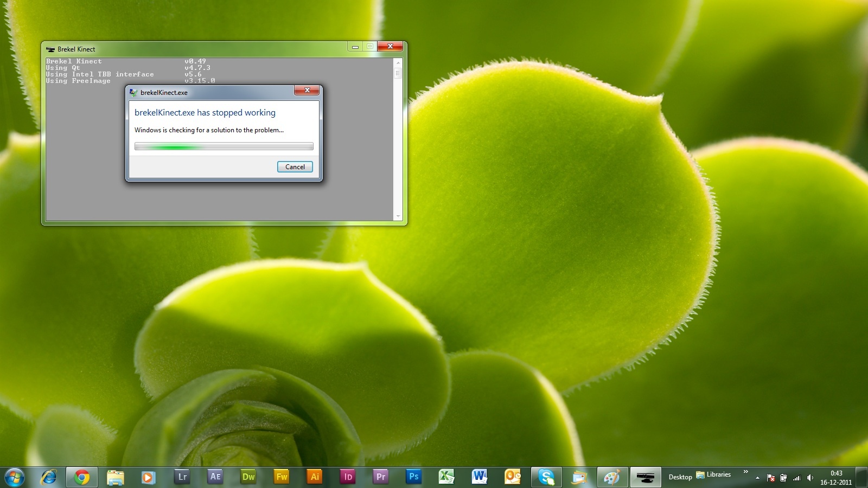Open Microsoft Outlook from the taskbar

pyautogui.click(x=513, y=477)
